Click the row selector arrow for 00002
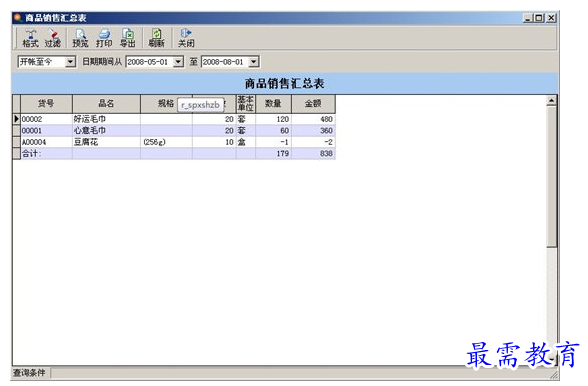The height and width of the screenshot is (386, 588). pyautogui.click(x=16, y=119)
